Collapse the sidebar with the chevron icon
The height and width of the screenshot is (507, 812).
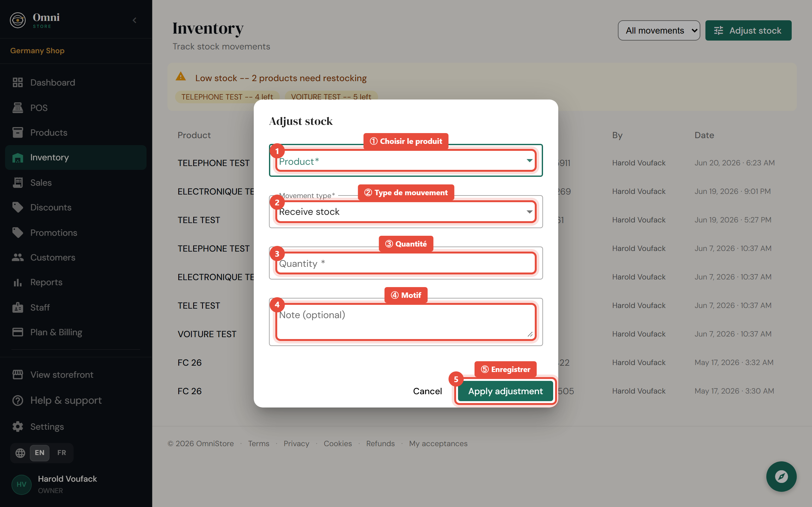[x=134, y=21]
